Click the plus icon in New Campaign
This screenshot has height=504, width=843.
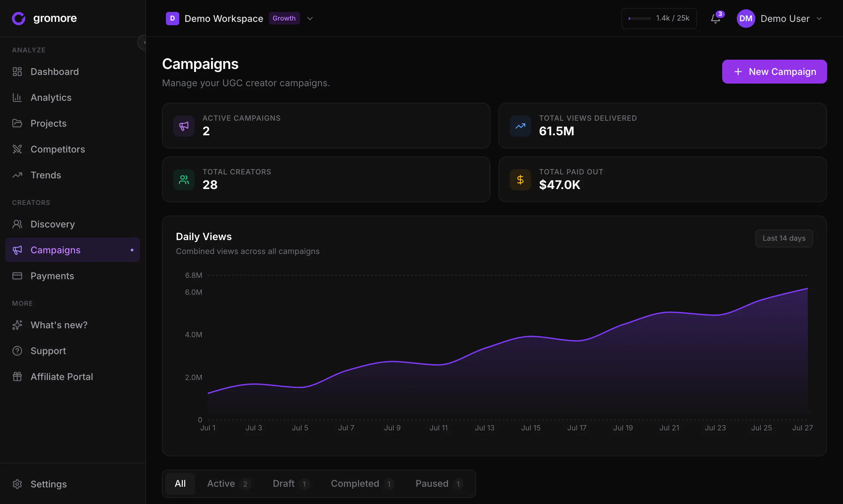point(738,72)
